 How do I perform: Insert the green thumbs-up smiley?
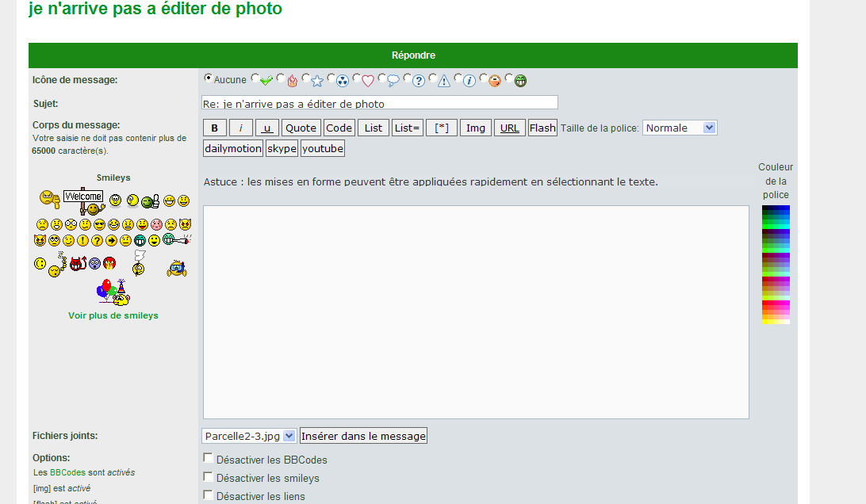point(151,200)
